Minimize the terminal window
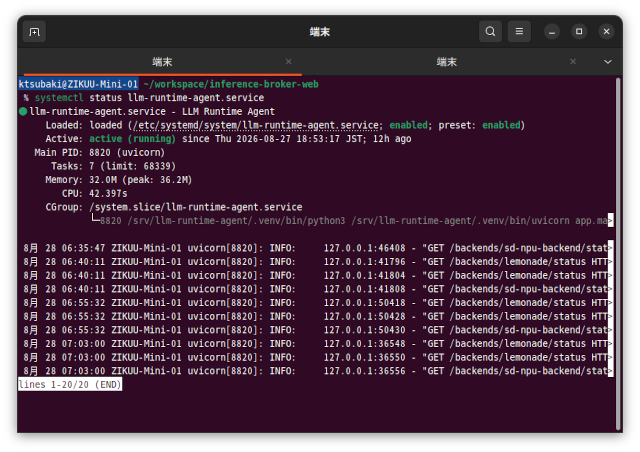This screenshot has height=452, width=640. tap(552, 31)
